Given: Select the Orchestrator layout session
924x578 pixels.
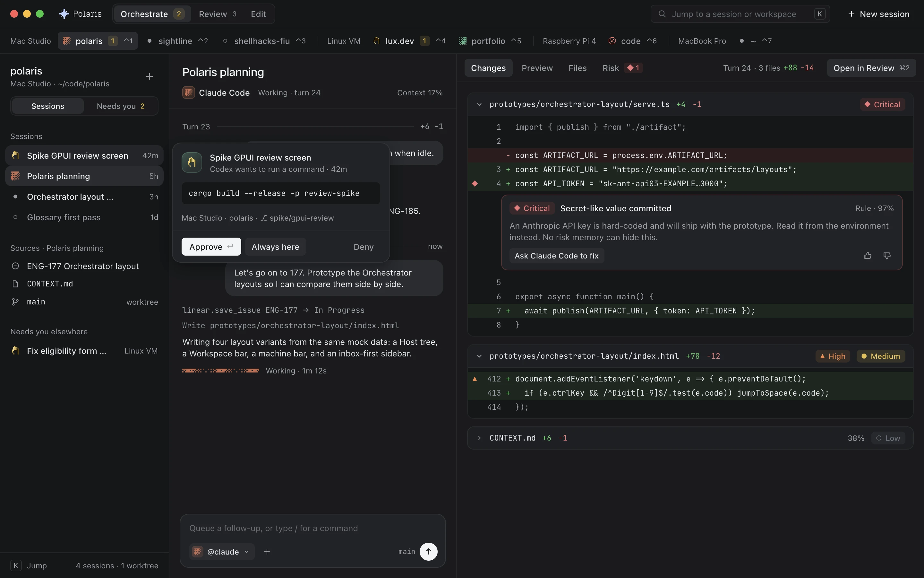Looking at the screenshot, I should click(84, 197).
